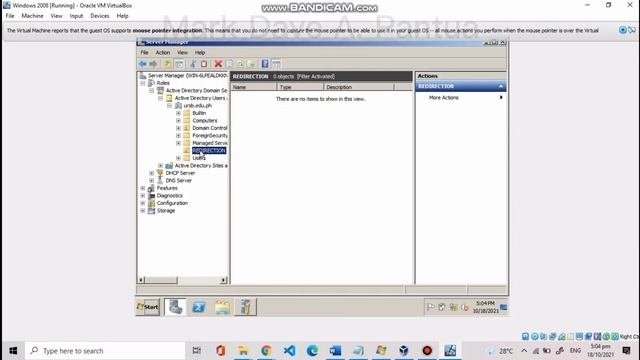Click the tree pane horizontal scrollbar right arrow
This screenshot has width=640, height=360.
[x=223, y=280]
